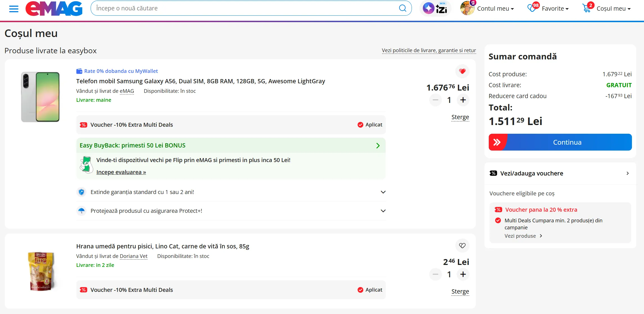Open the Samsung Galaxy A56 product thumbnail

[x=40, y=97]
